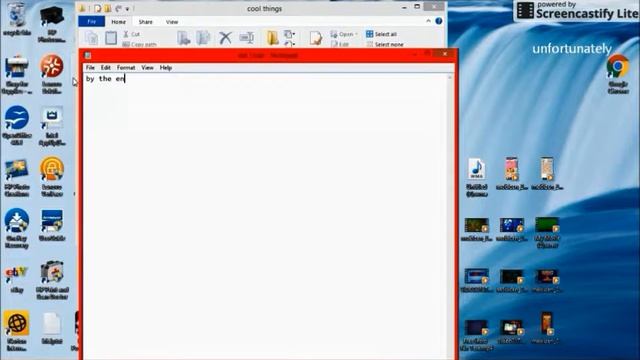Click the blue Help icon in Explorer
The width and height of the screenshot is (640, 360).
point(439,21)
